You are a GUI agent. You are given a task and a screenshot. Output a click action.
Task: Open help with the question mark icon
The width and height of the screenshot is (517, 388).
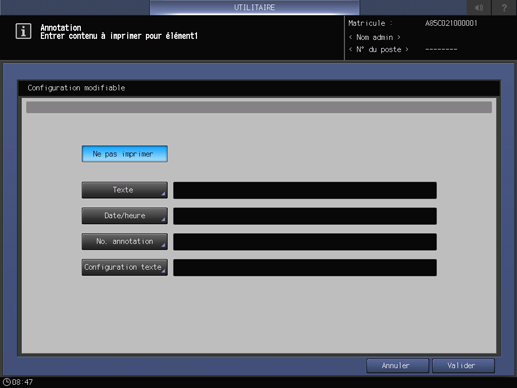(x=504, y=7)
